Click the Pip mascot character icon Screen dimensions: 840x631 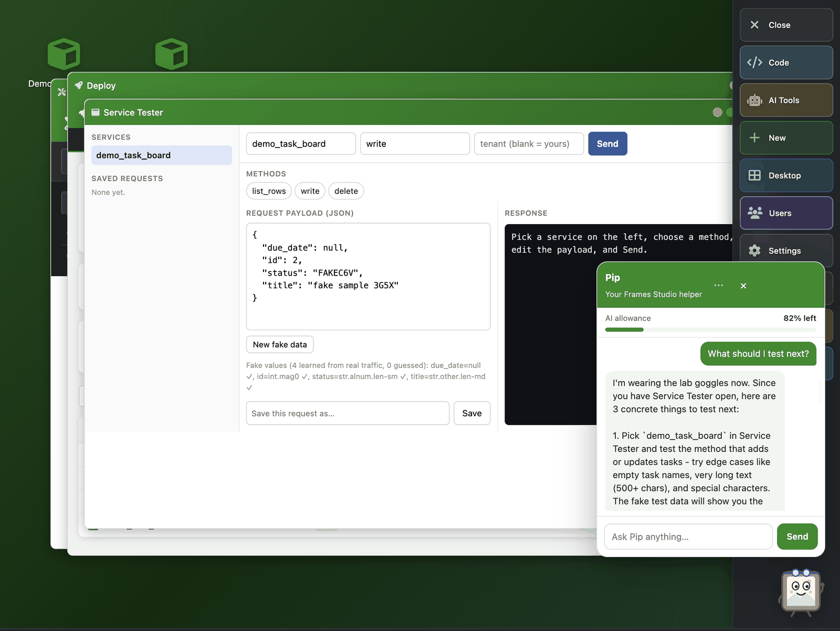(801, 592)
